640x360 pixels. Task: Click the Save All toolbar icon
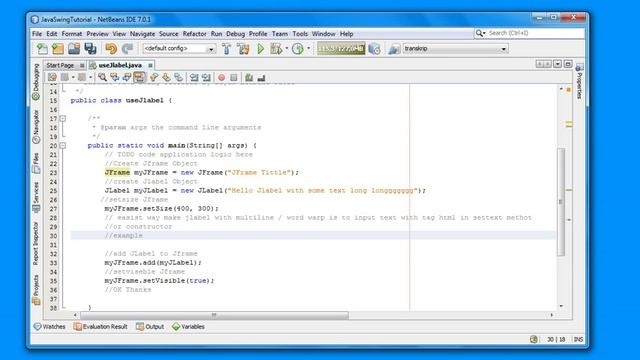[x=90, y=49]
